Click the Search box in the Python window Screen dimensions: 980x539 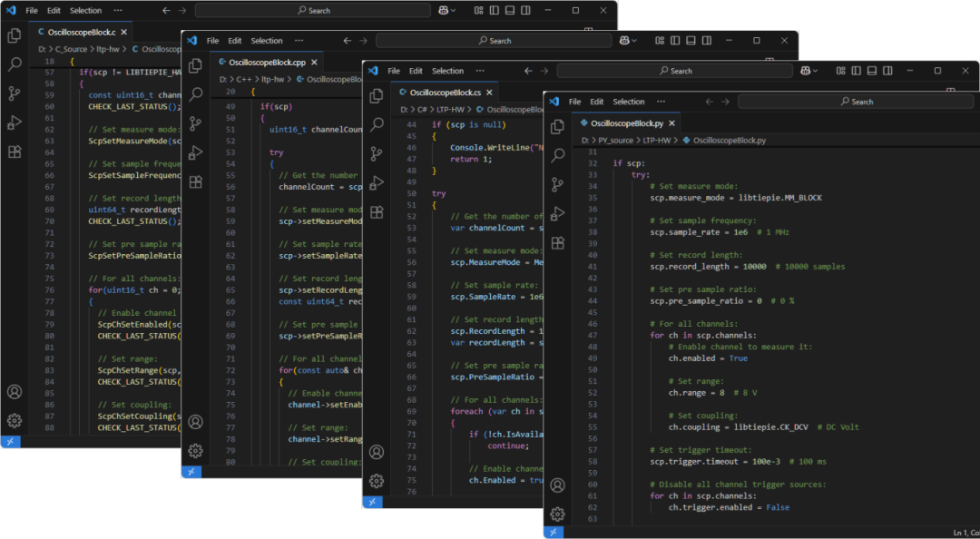(857, 102)
